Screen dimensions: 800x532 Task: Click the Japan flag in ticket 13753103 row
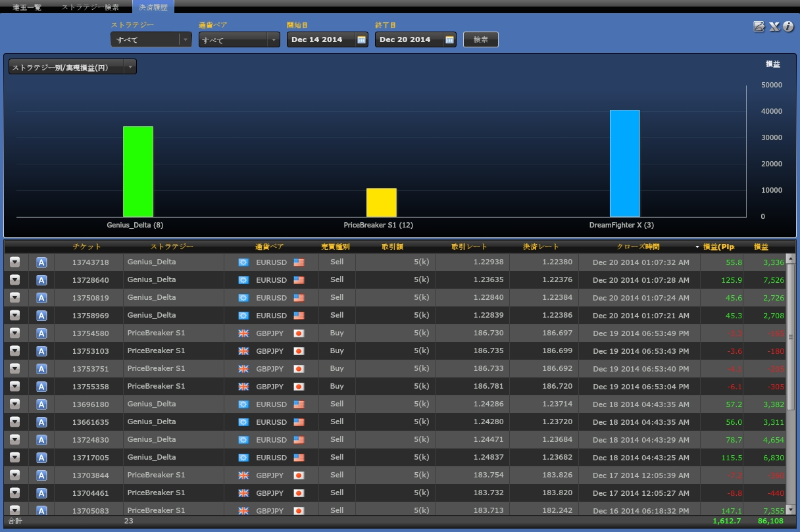click(299, 351)
